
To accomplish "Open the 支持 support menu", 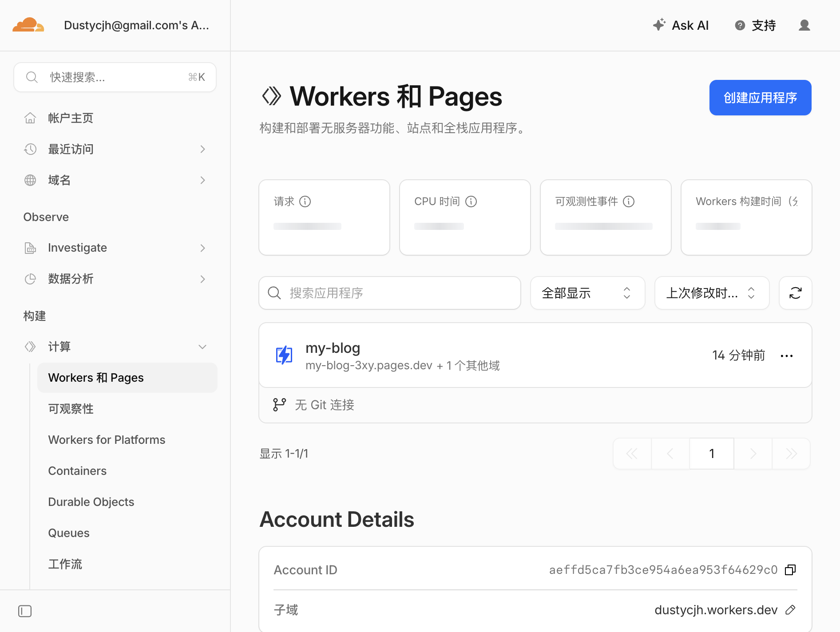I will 755,25.
